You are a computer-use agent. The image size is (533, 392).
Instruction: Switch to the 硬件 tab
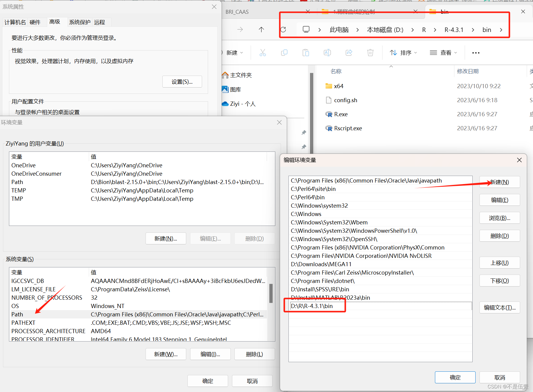[35, 22]
